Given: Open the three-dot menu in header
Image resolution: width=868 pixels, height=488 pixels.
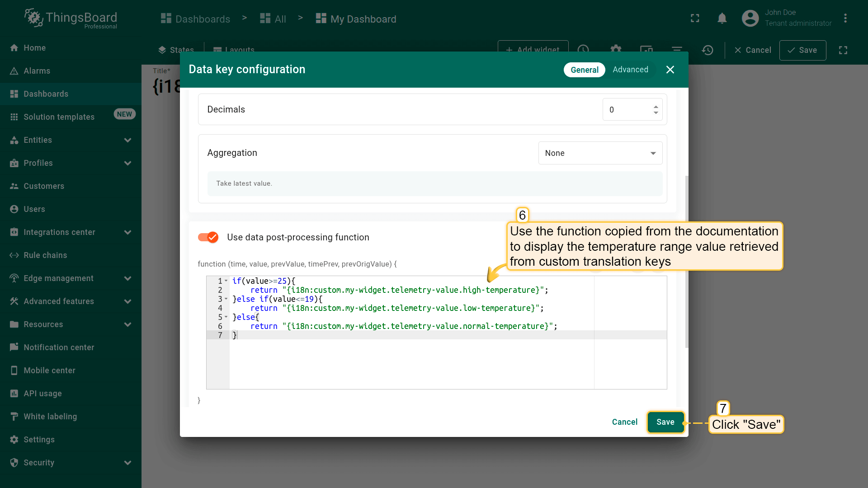Looking at the screenshot, I should pyautogui.click(x=845, y=19).
